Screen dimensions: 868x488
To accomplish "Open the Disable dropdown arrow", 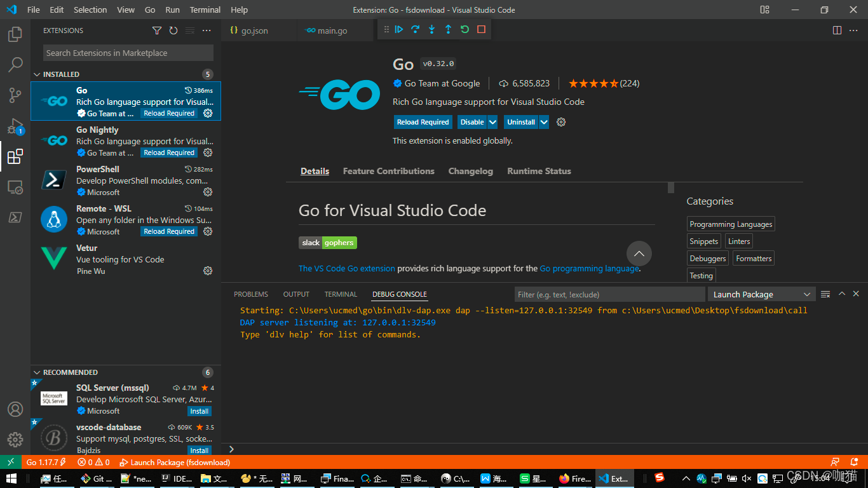I will (492, 122).
